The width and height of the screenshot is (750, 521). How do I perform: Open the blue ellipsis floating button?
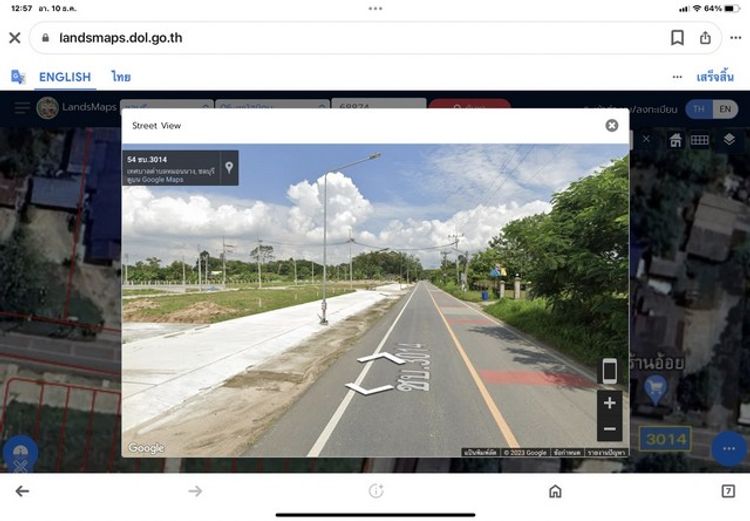(728, 449)
